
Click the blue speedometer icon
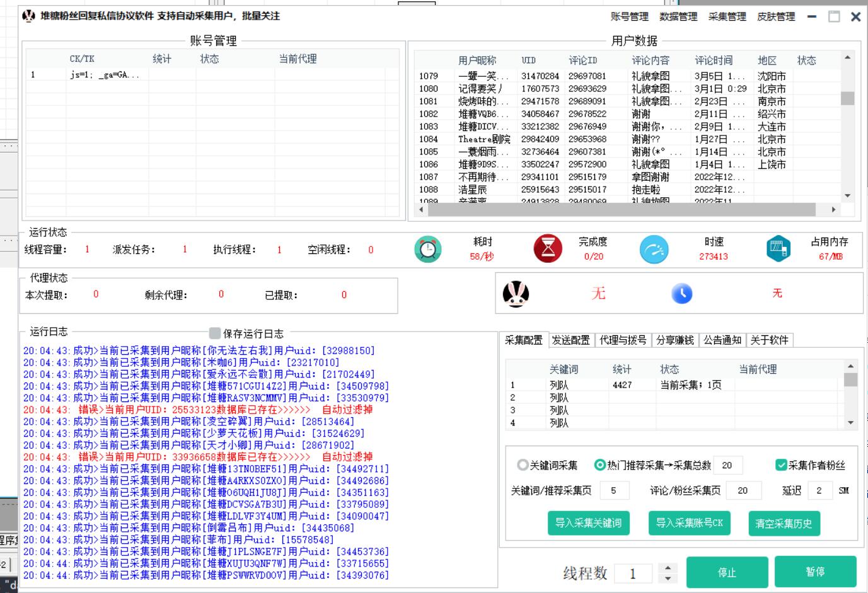coord(654,249)
